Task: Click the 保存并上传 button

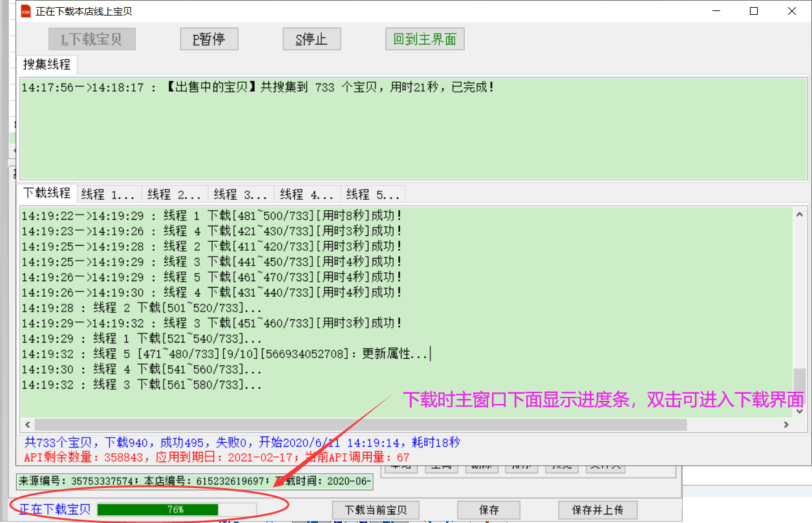Action: point(597,510)
